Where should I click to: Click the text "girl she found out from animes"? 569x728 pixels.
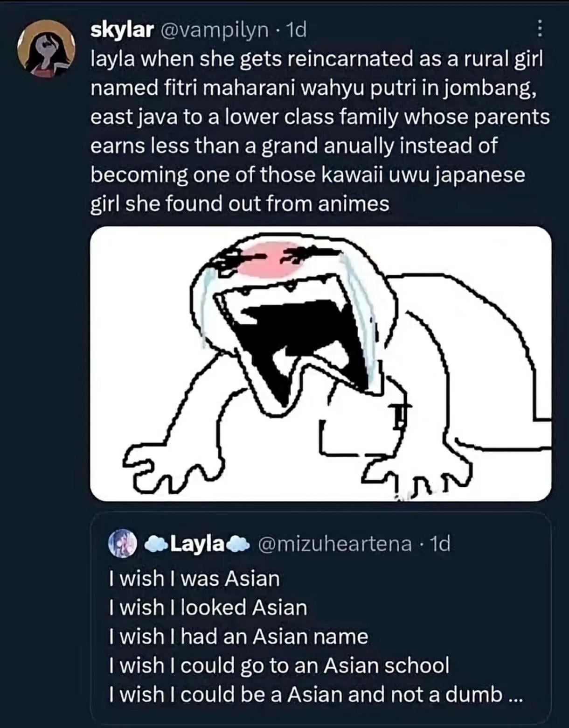(x=240, y=204)
